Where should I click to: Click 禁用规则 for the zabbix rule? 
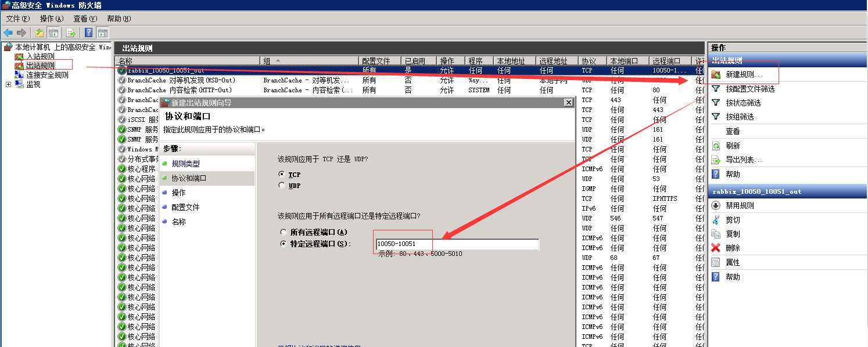pyautogui.click(x=740, y=205)
